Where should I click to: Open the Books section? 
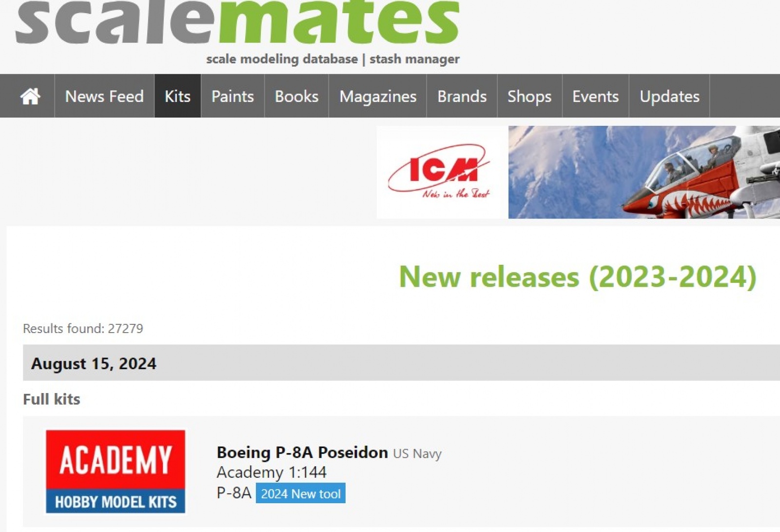(x=296, y=96)
